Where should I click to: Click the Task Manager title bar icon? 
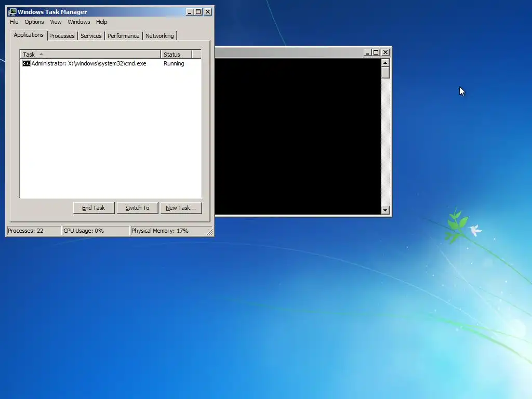[12, 12]
